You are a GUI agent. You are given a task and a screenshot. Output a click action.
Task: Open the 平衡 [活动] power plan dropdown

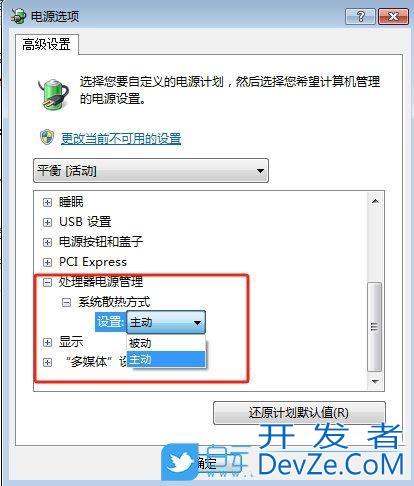point(151,171)
